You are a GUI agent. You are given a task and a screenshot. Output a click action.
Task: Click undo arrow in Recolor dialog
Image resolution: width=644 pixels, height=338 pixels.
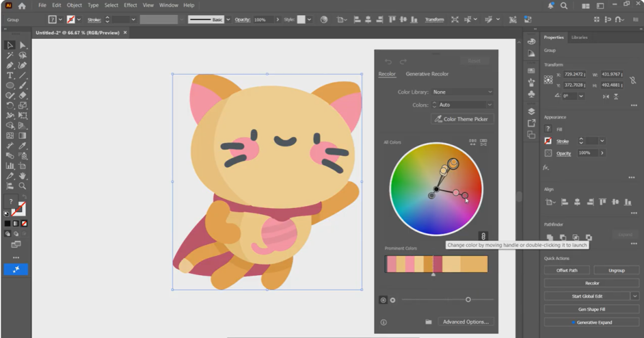pyautogui.click(x=388, y=62)
